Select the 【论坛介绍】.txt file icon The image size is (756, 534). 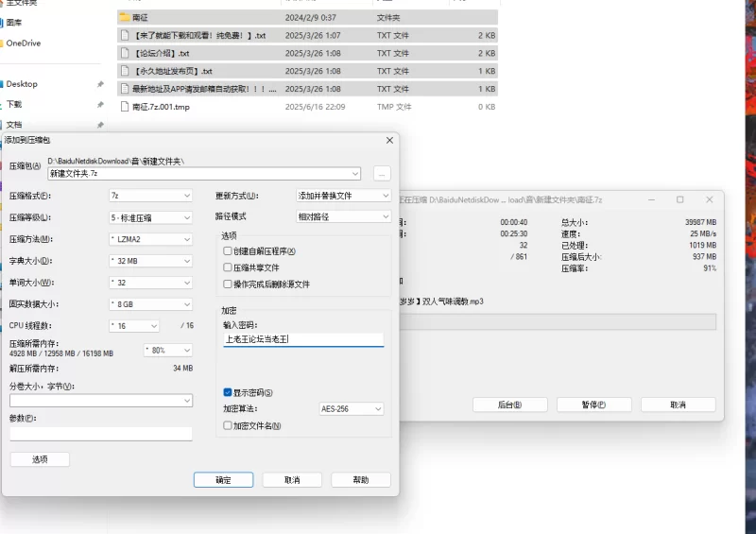tap(125, 53)
